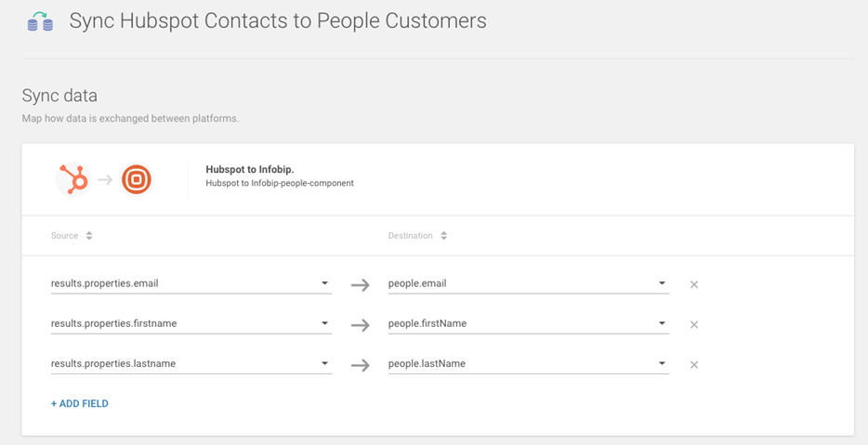The height and width of the screenshot is (445, 868).
Task: Remove the email field mapping row
Action: click(x=694, y=284)
